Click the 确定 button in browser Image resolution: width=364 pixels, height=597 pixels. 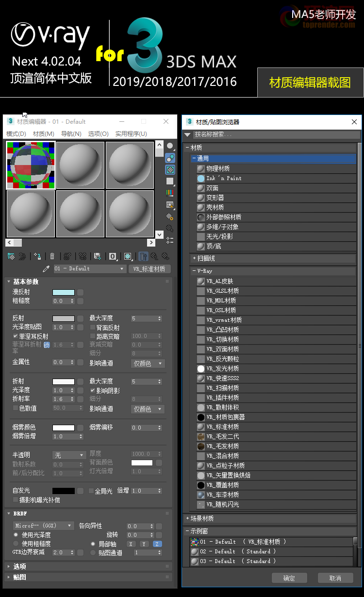pos(289,578)
